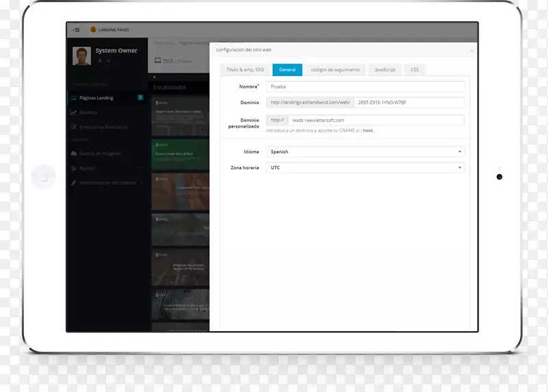The width and height of the screenshot is (548, 392).
Task: Switch to the Título & SEO tab
Action: coord(245,70)
